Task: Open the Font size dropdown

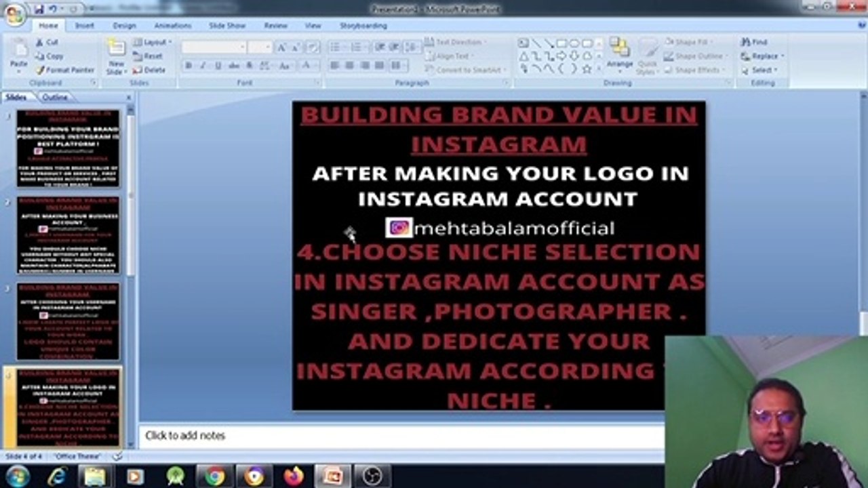Action: [x=268, y=47]
